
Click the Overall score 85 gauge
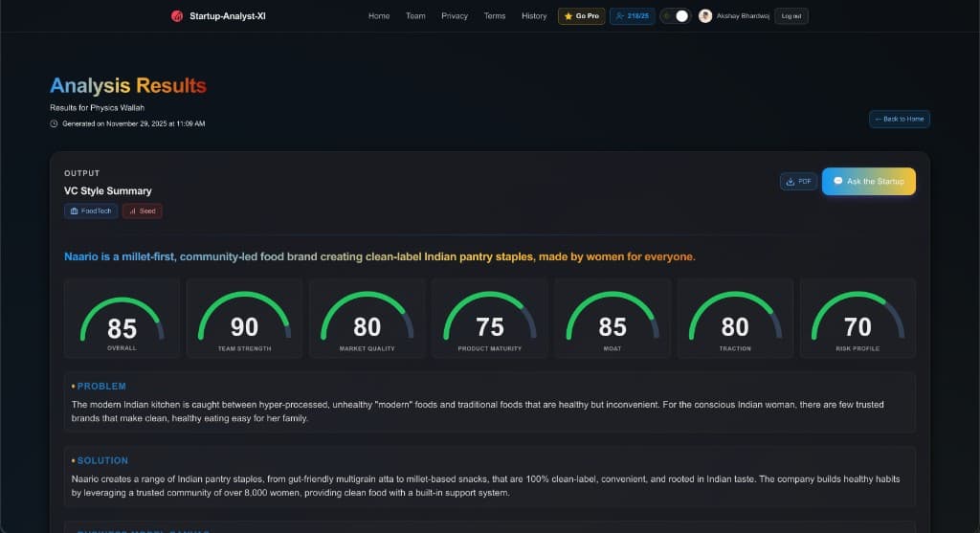[x=122, y=319]
